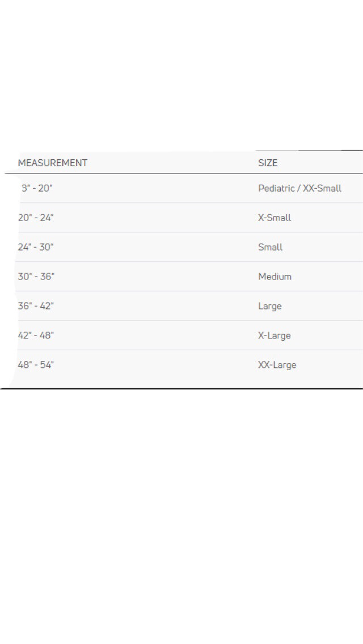Click the empty middle area of the Large row
The image size is (363, 644).
pyautogui.click(x=156, y=306)
